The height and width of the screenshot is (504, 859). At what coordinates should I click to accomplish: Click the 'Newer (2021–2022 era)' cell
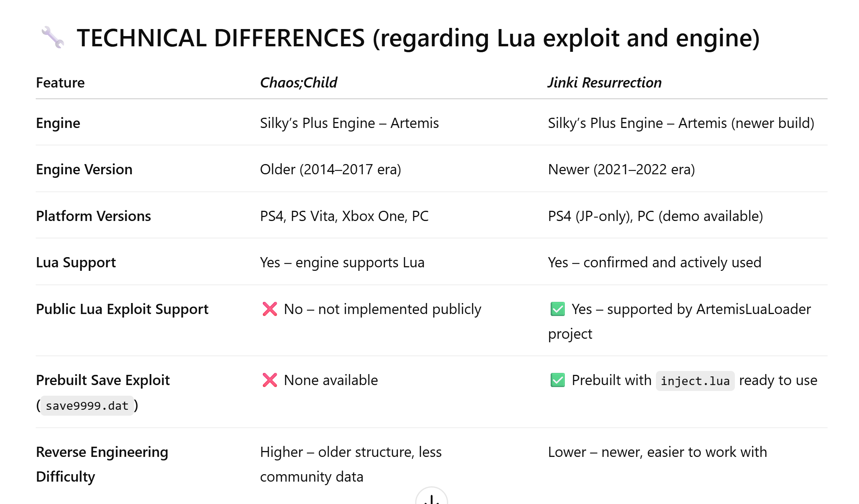point(621,169)
